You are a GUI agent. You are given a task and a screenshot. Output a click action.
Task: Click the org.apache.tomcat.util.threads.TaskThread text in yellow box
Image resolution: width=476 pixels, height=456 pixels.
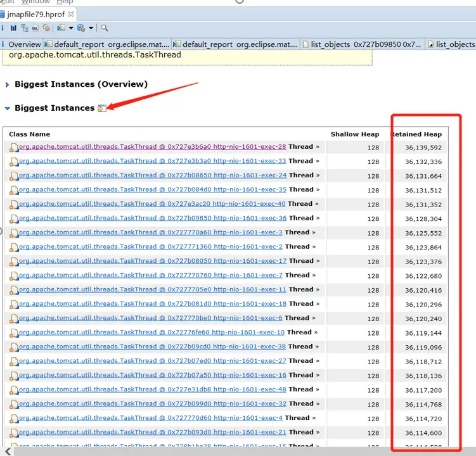pyautogui.click(x=95, y=55)
